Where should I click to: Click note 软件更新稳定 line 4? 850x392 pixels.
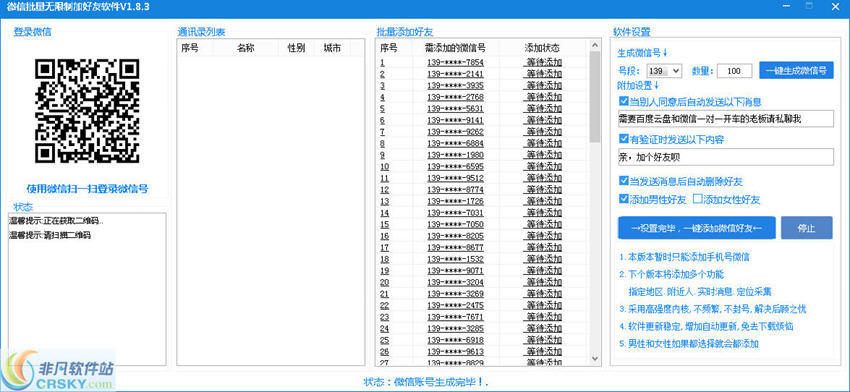707,326
